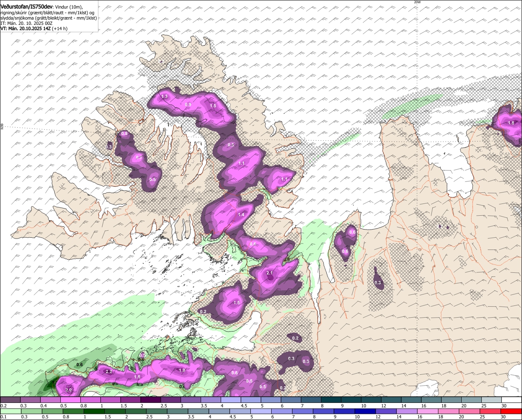
Task: Click the bright pink 0.5 swatch in top legend row
Action: (x=70, y=400)
